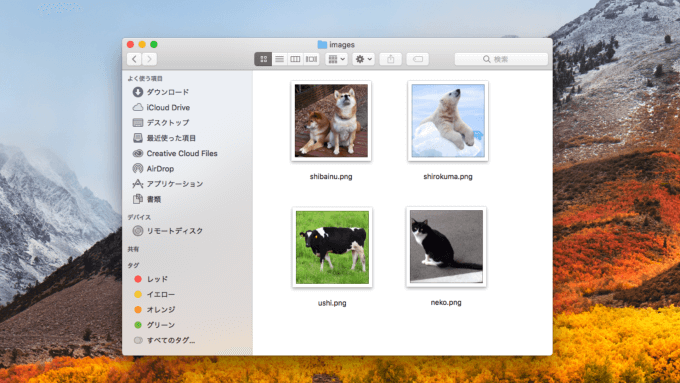Click the AirDrop sidebar icon
The width and height of the screenshot is (680, 383).
(x=137, y=168)
